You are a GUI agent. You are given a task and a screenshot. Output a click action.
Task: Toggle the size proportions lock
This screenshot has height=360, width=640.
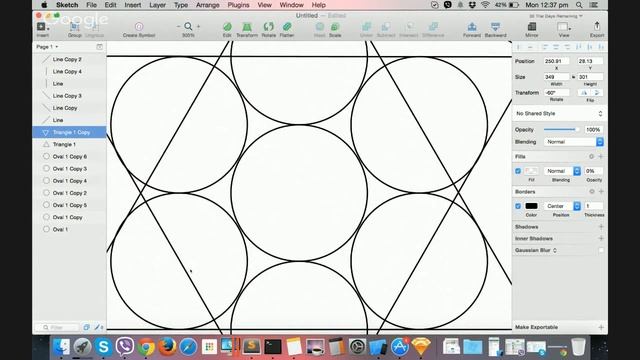[573, 77]
